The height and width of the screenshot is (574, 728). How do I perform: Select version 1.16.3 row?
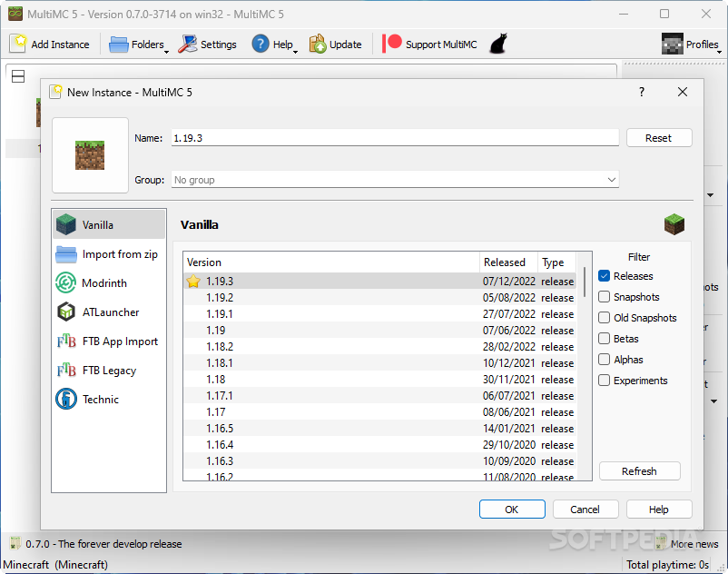[x=379, y=461]
